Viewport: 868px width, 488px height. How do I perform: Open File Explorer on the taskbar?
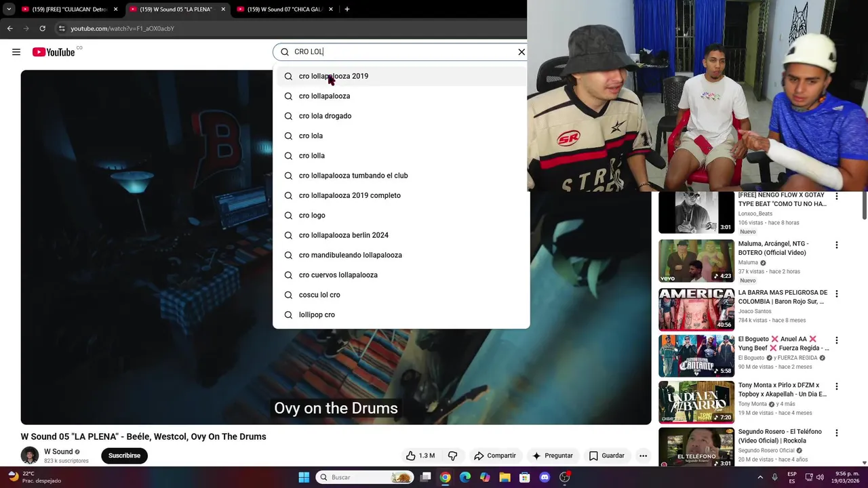pyautogui.click(x=505, y=477)
